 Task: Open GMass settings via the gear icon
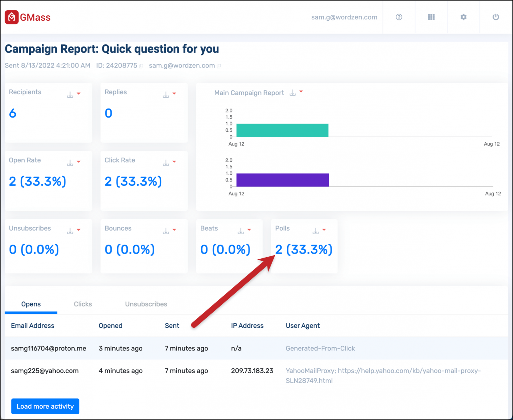[x=463, y=17]
